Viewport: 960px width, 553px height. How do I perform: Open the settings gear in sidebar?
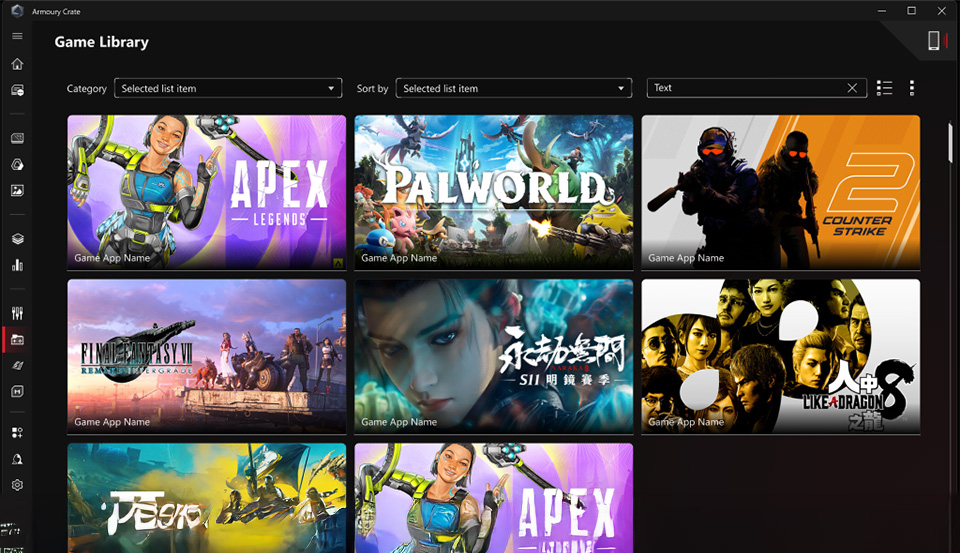17,485
